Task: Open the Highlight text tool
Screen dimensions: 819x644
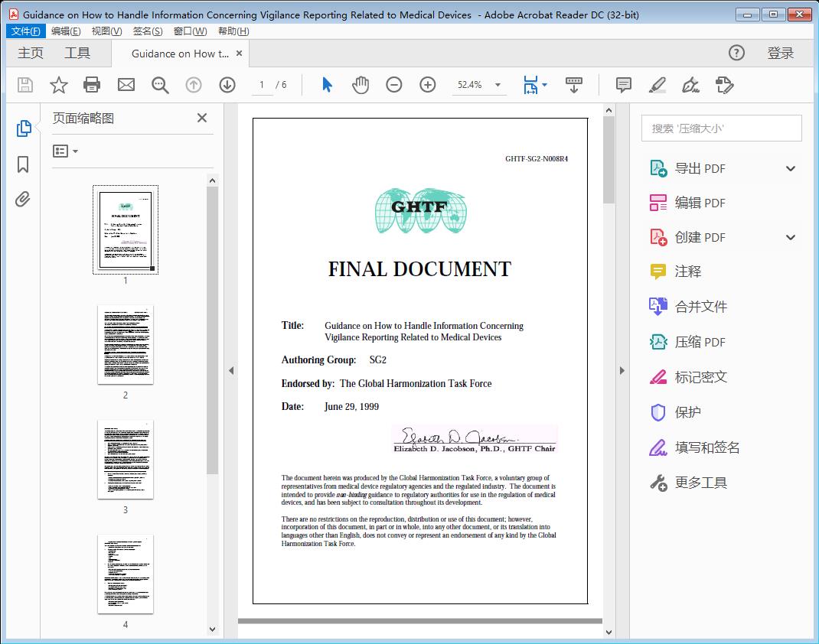Action: (657, 85)
